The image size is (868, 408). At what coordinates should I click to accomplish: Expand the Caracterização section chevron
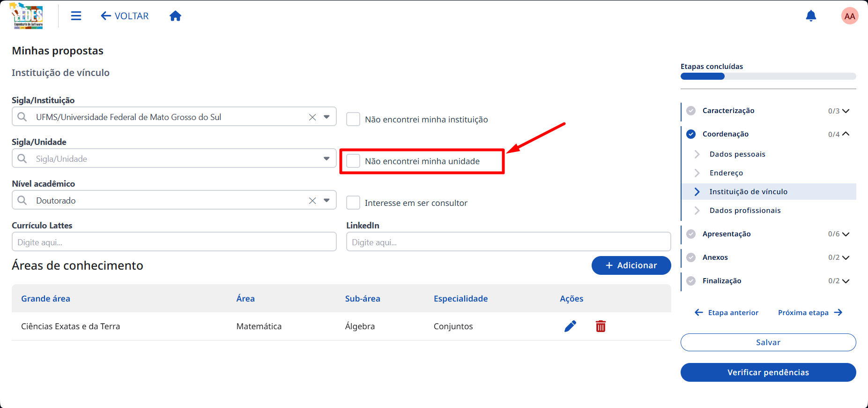pyautogui.click(x=846, y=111)
